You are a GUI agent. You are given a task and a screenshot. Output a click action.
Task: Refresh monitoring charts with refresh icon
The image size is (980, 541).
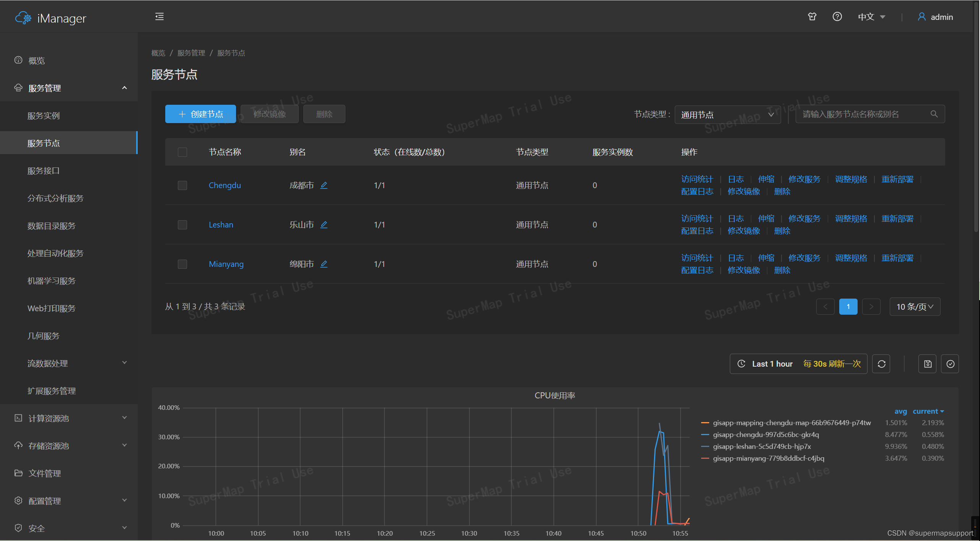pyautogui.click(x=881, y=364)
